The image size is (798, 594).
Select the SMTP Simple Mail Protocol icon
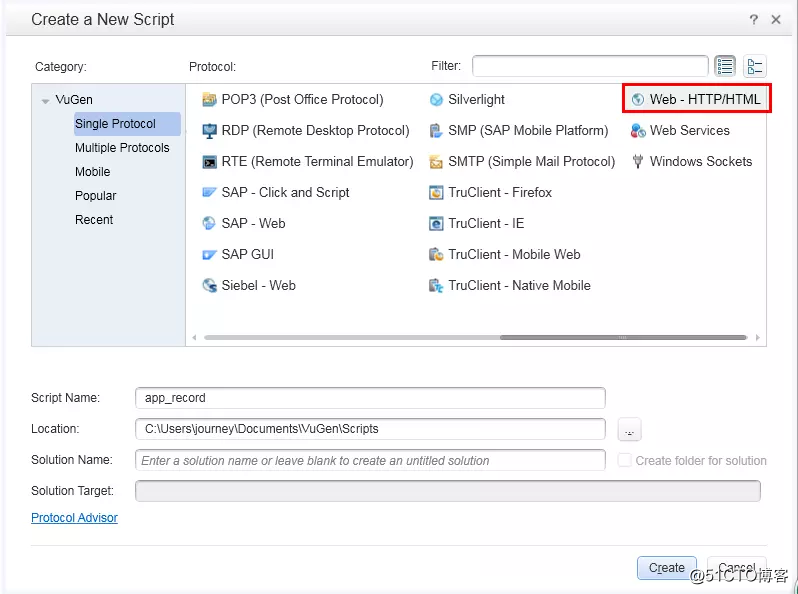click(436, 162)
